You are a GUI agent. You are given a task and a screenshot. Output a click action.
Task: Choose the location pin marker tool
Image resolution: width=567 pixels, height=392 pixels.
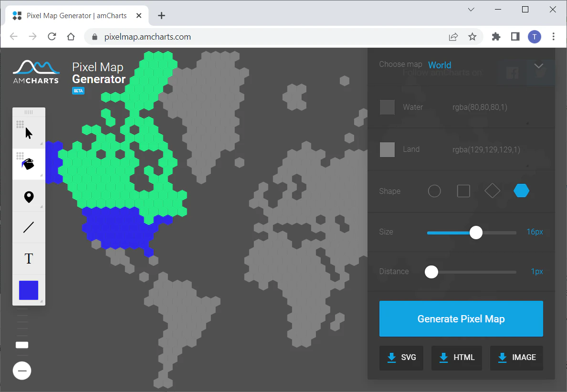pyautogui.click(x=29, y=196)
